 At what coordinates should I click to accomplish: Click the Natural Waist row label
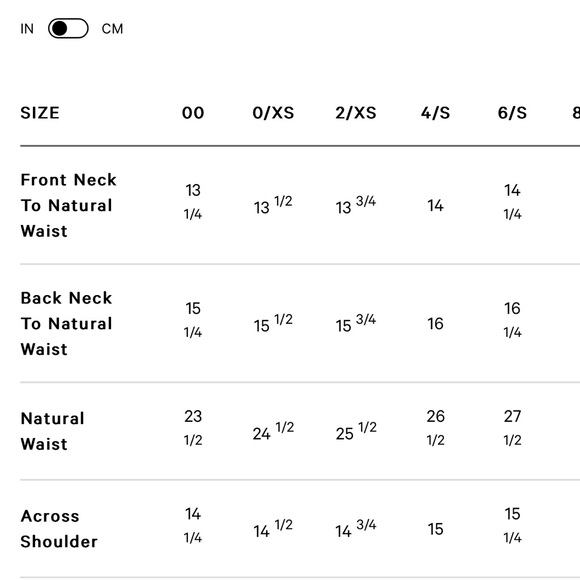click(53, 431)
